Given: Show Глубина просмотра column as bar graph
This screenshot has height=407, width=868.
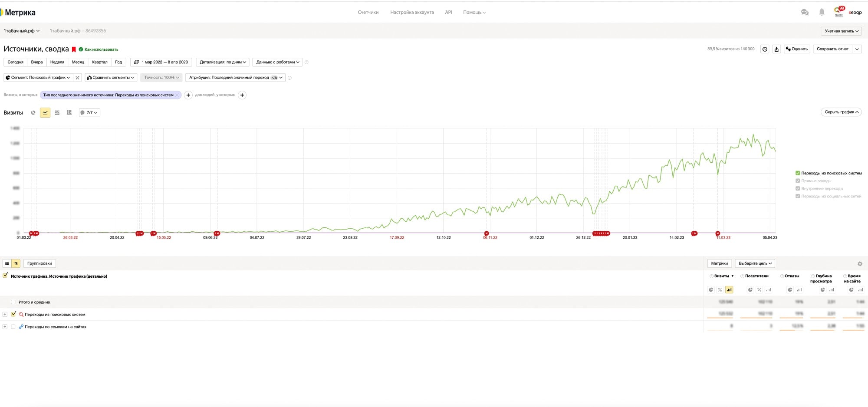Looking at the screenshot, I should coord(832,290).
